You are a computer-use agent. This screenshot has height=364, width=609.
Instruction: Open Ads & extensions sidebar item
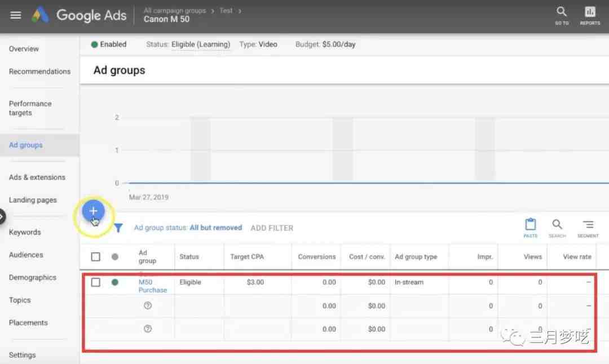click(x=37, y=177)
